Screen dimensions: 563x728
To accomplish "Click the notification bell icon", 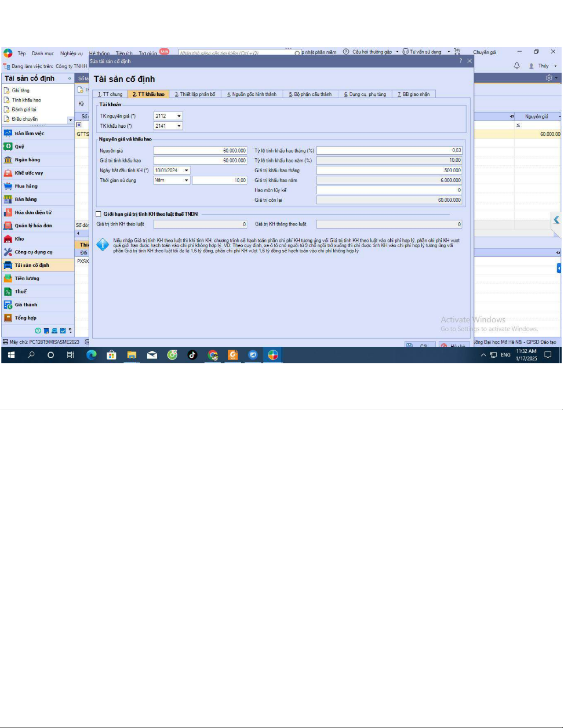I will 517,66.
